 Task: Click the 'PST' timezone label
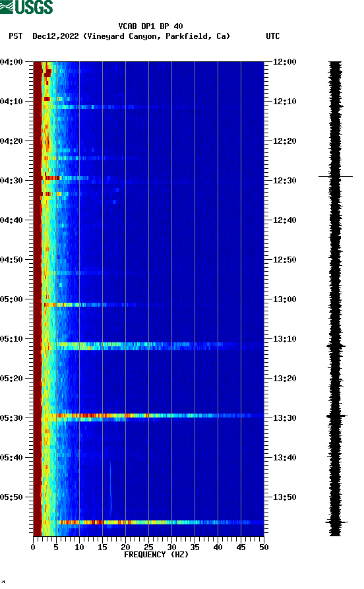(x=15, y=36)
